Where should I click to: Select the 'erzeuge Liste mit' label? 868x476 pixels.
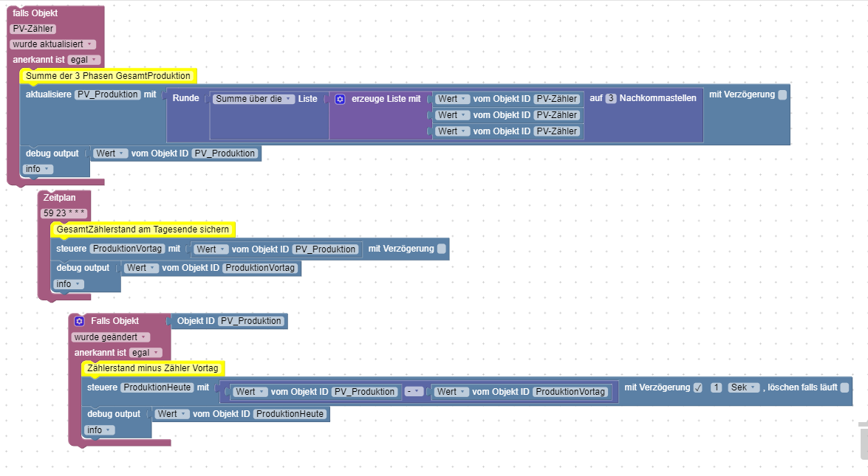click(x=386, y=99)
